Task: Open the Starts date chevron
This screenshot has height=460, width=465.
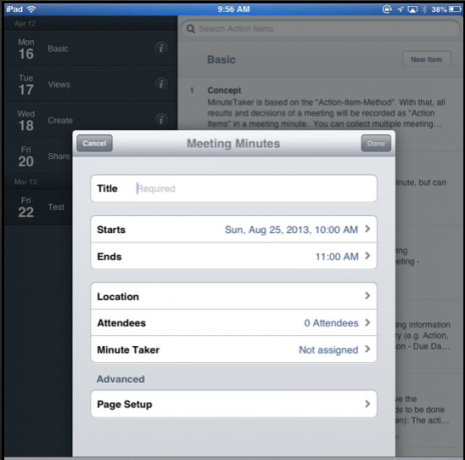Action: pos(367,229)
